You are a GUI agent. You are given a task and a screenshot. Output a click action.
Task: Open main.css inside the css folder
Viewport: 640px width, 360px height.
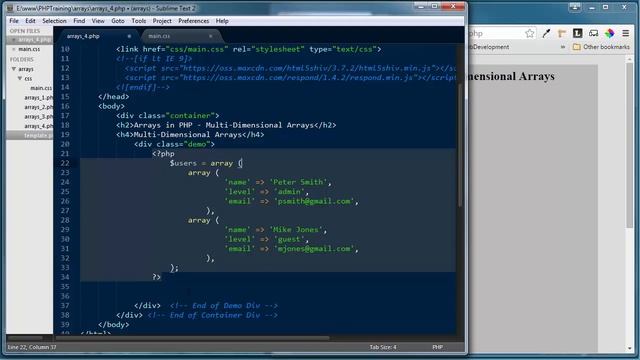(x=41, y=88)
